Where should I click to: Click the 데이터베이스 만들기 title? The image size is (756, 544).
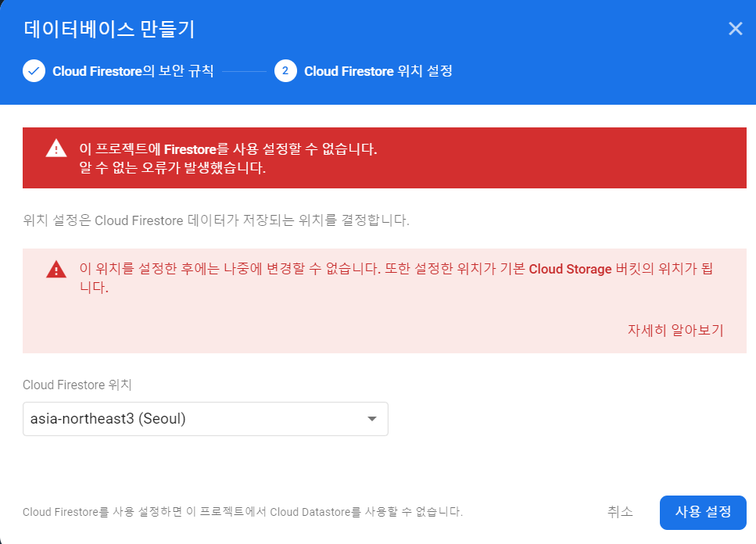[x=109, y=30]
